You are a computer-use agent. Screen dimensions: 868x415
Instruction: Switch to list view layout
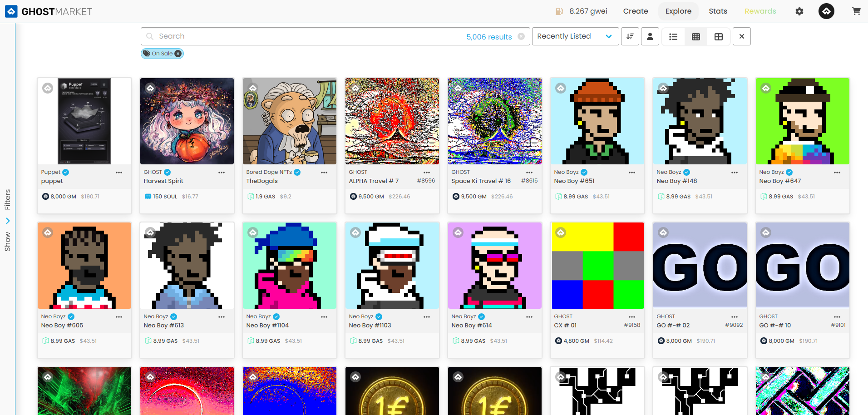(673, 37)
